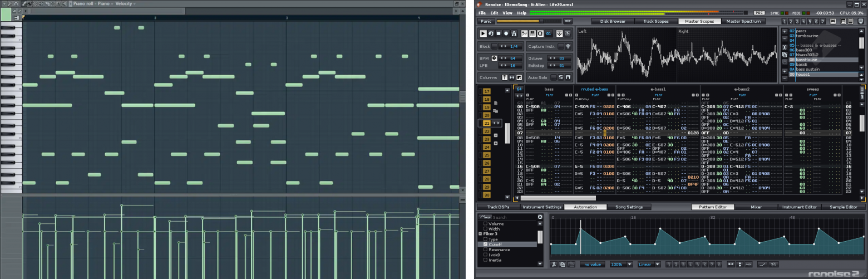Open the Piano instrument dropdown in Piano roll title
Image resolution: width=868 pixels, height=279 pixels.
click(x=112, y=4)
